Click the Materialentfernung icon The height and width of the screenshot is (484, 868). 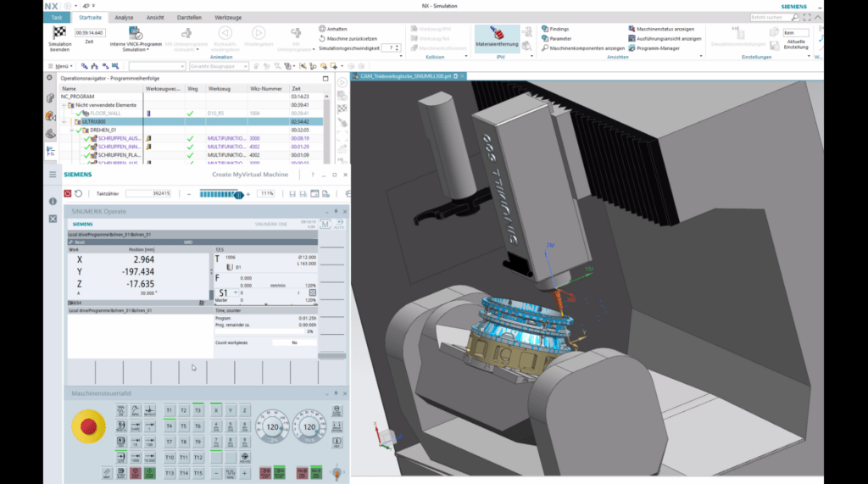[x=497, y=33]
